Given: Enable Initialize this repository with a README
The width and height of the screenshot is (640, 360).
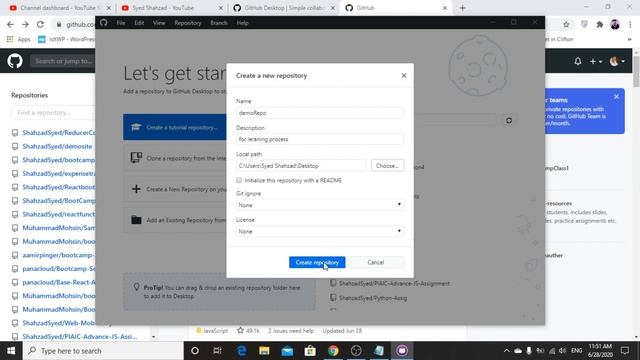Looking at the screenshot, I should 239,180.
